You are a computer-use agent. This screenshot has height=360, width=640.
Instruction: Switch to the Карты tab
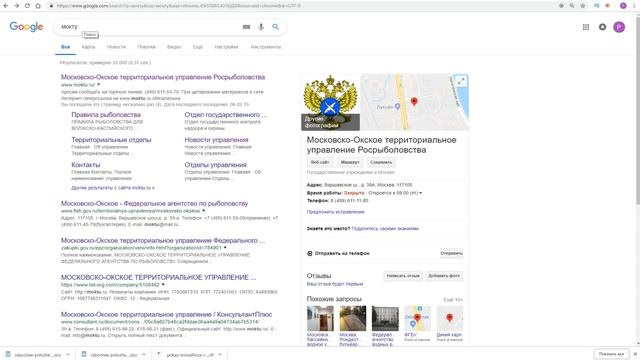coord(88,47)
